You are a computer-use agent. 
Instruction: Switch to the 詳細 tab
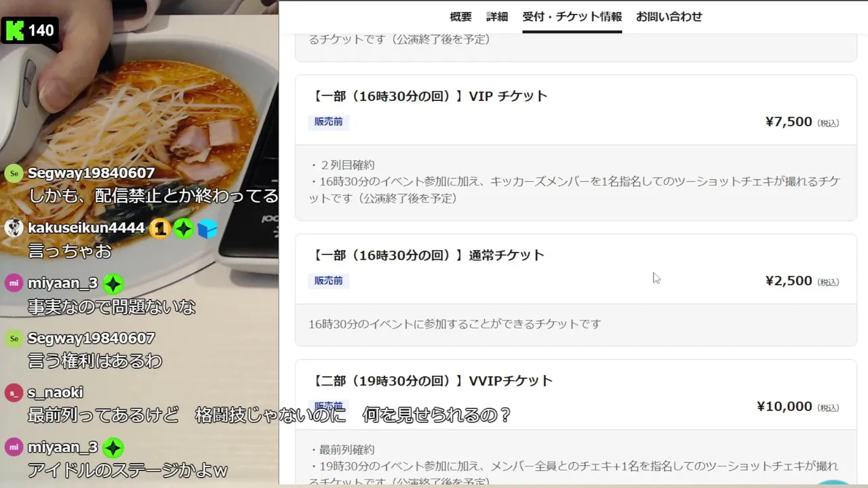pos(497,17)
